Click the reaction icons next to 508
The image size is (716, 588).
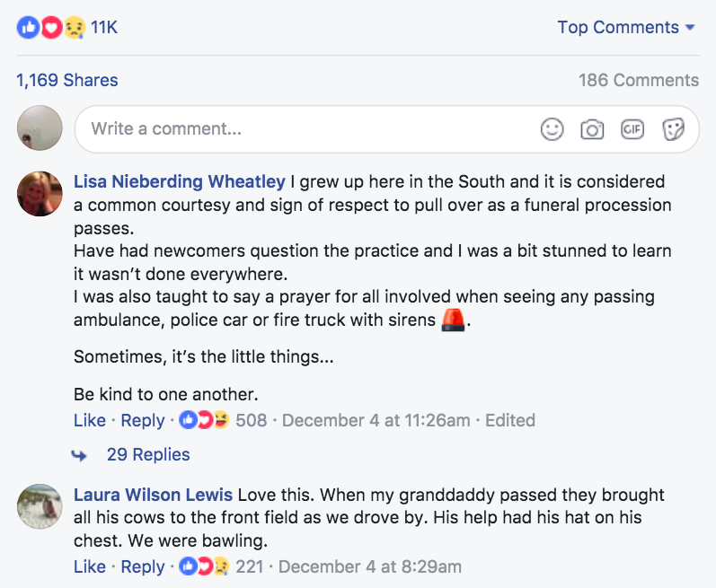pos(204,419)
